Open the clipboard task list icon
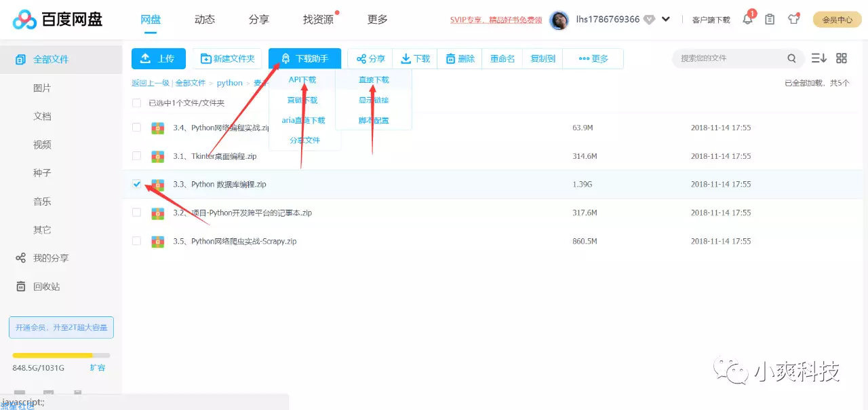The width and height of the screenshot is (868, 410). coord(770,20)
